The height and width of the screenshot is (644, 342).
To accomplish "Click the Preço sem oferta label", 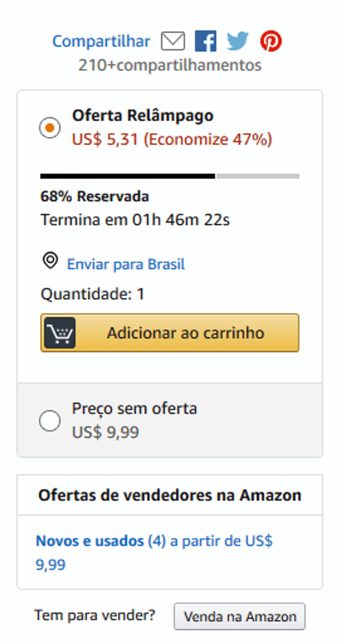I will click(134, 409).
